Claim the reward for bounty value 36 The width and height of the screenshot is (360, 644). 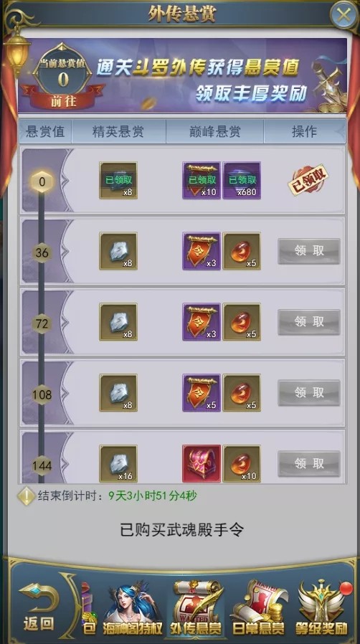308,251
